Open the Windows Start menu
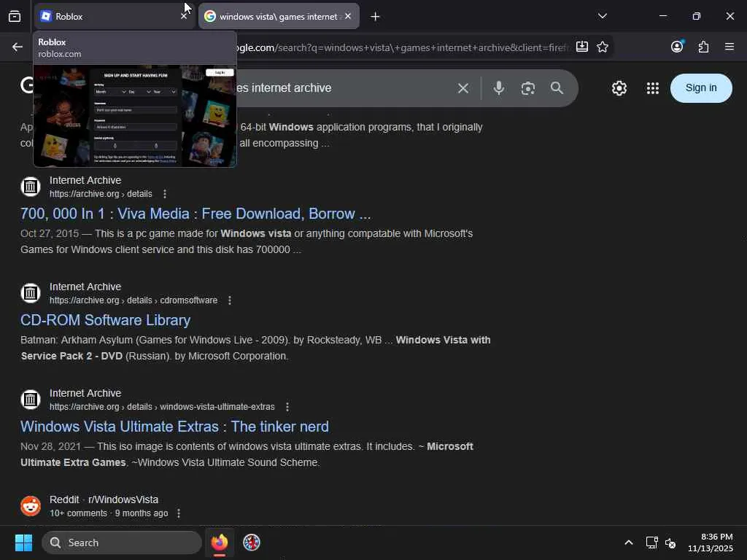The width and height of the screenshot is (747, 560). coord(23,542)
